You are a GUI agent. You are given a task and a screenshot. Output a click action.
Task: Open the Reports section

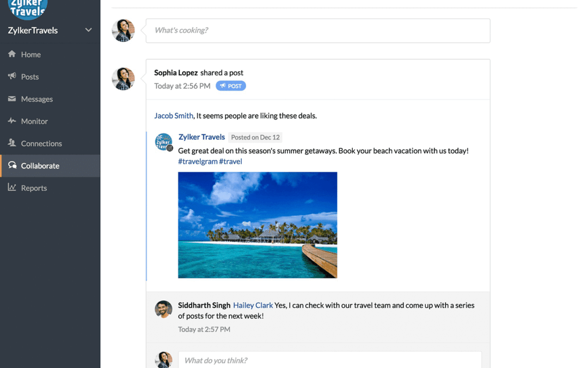tap(50, 188)
